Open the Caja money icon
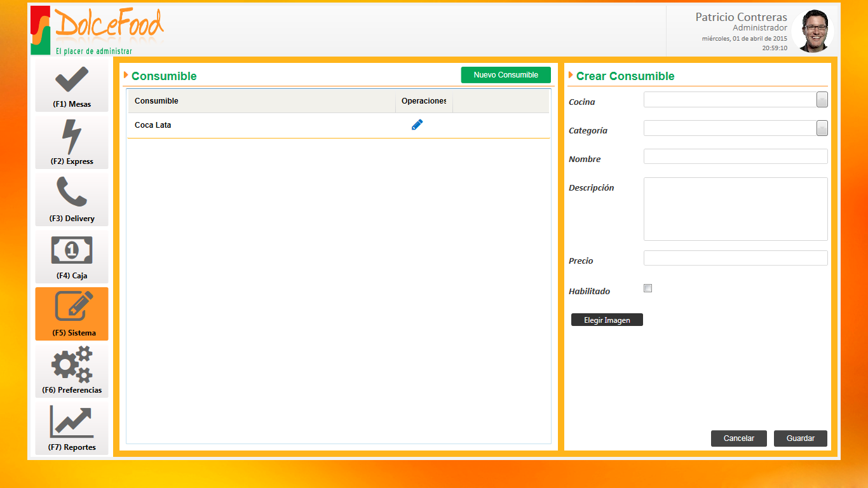 (72, 250)
